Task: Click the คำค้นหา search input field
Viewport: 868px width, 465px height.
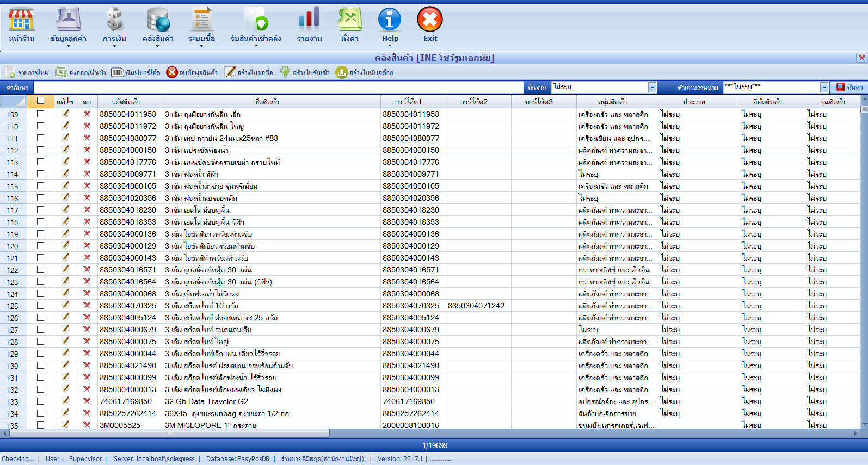Action: pos(278,87)
